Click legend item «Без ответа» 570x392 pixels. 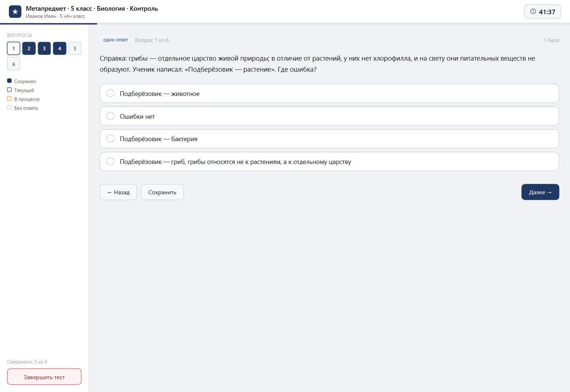coord(22,108)
